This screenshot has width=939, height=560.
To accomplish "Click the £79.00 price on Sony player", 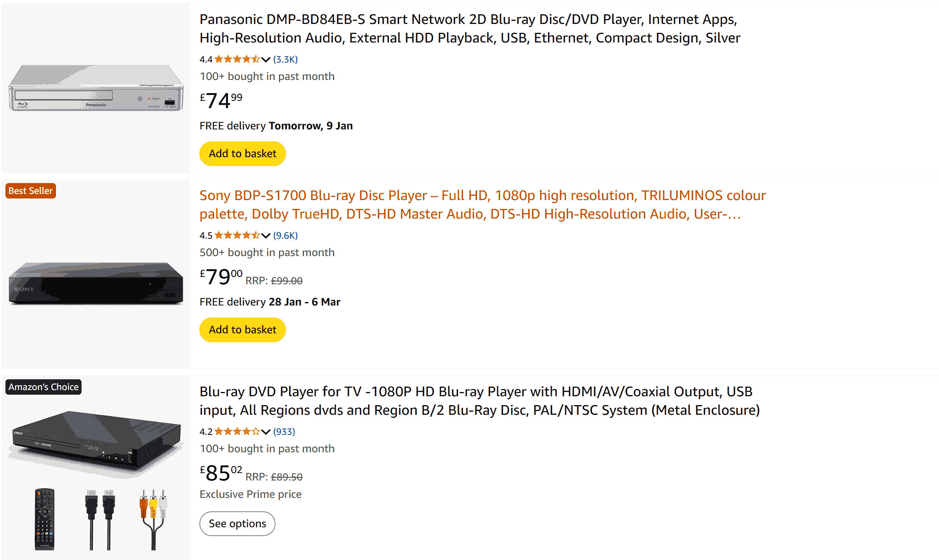I will point(221,277).
